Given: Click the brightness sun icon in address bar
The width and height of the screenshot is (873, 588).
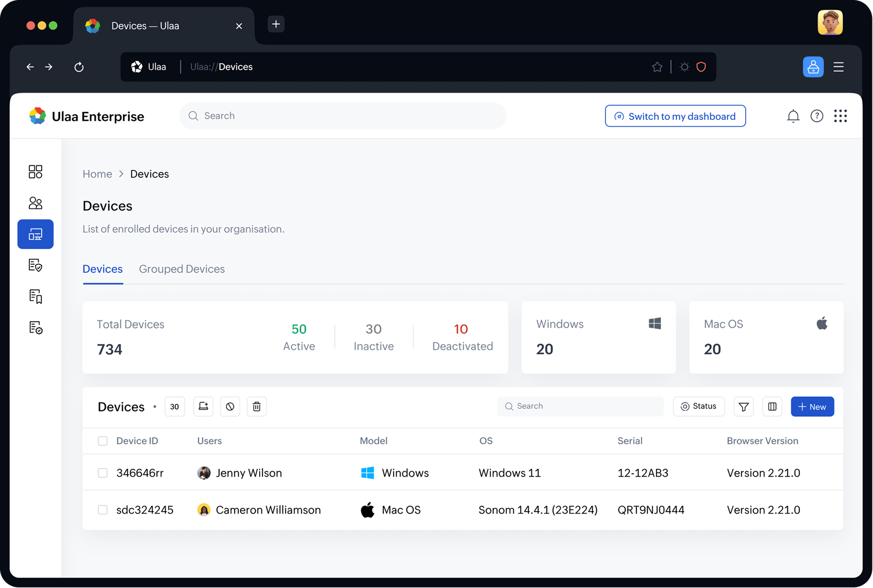Looking at the screenshot, I should pos(684,67).
